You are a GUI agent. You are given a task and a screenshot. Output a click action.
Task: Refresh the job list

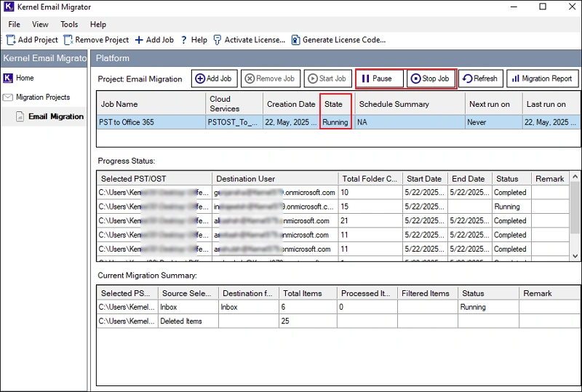coord(481,79)
